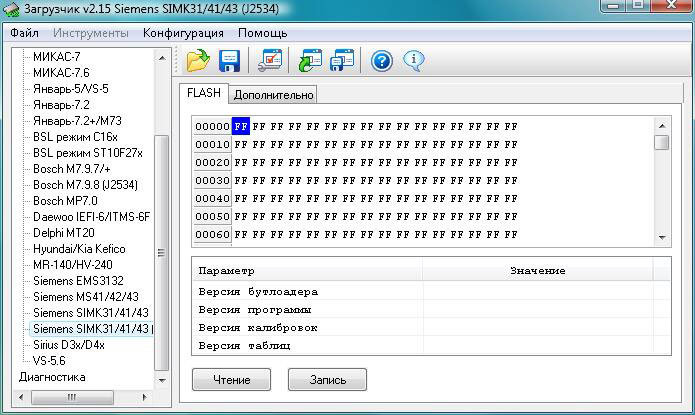Click the first FF byte at address 00000
The height and width of the screenshot is (415, 695).
[240, 126]
